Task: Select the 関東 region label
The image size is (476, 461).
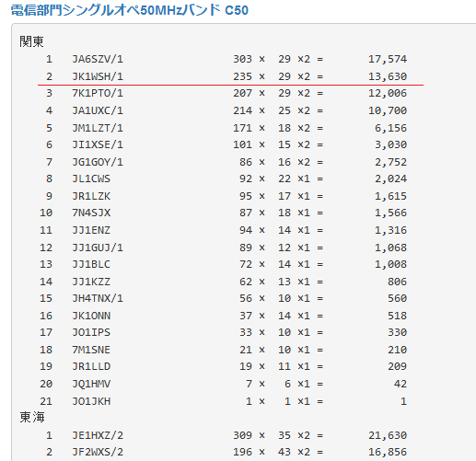Action: pyautogui.click(x=31, y=41)
